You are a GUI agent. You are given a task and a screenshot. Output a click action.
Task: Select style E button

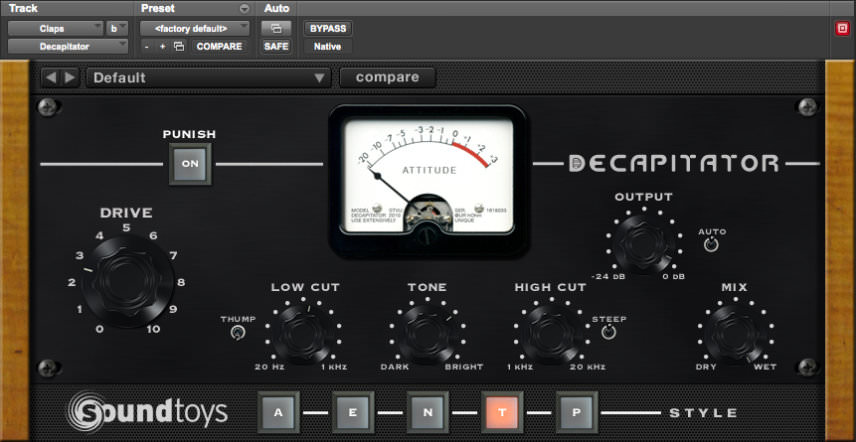pyautogui.click(x=353, y=412)
